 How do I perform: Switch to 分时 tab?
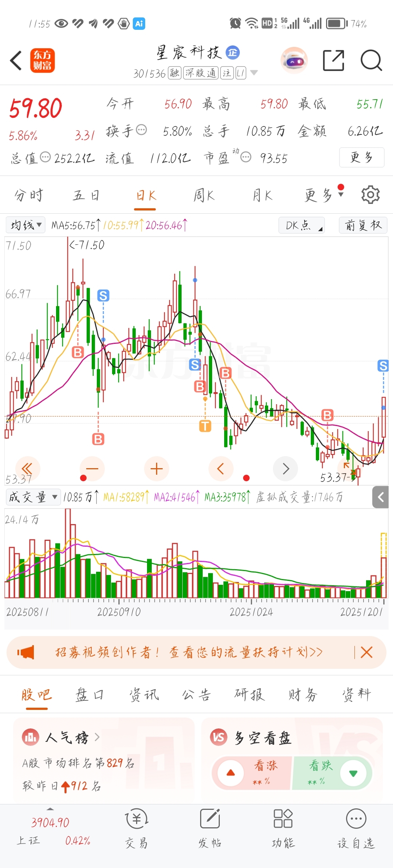[29, 195]
